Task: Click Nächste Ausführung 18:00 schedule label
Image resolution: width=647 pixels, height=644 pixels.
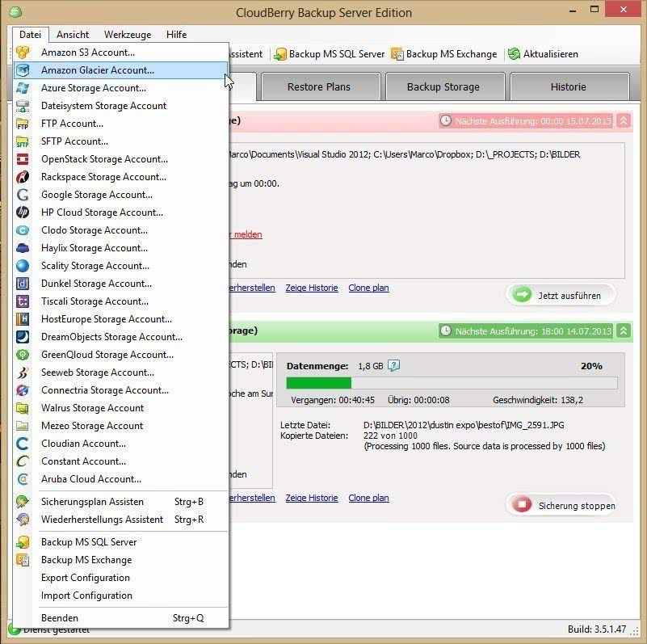Action: tap(526, 331)
